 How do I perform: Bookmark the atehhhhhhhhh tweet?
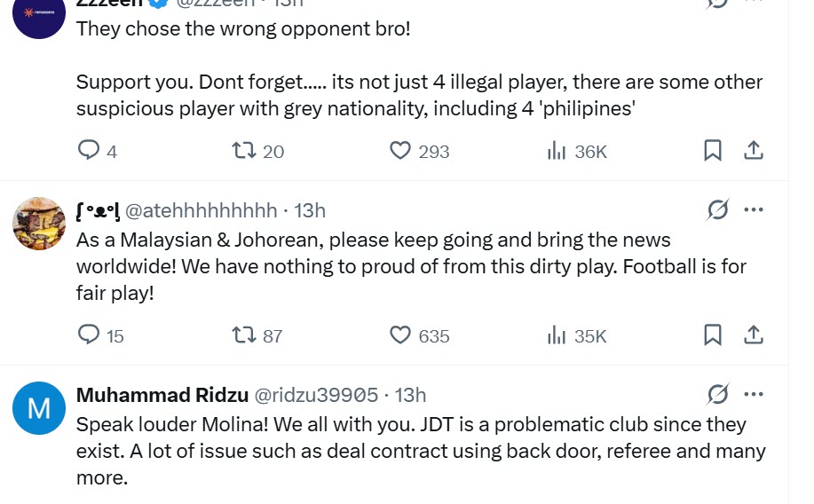(712, 335)
